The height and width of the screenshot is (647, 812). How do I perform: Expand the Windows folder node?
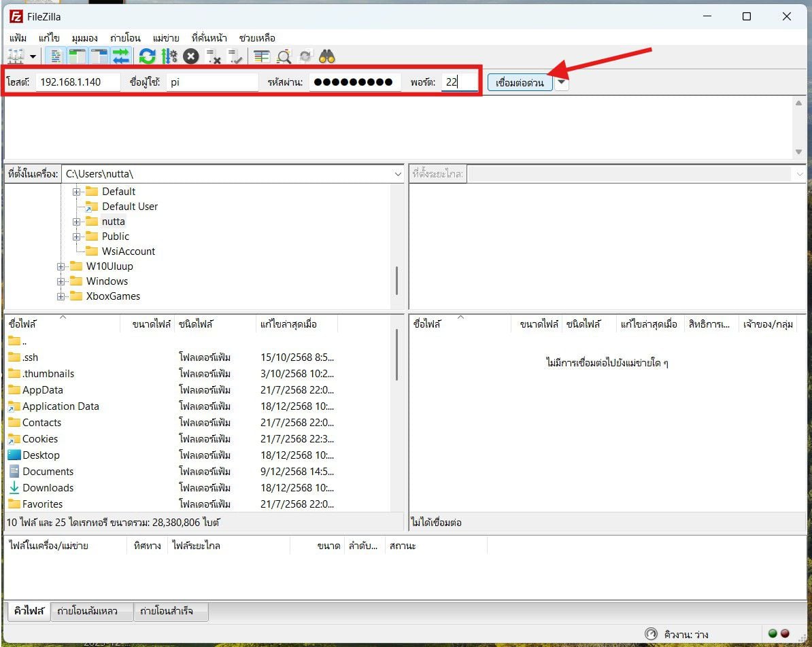coord(61,281)
